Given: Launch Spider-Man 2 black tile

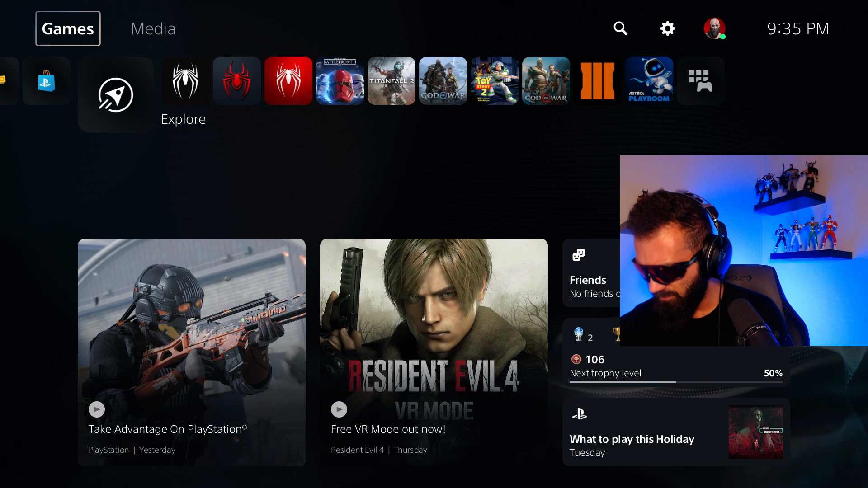Looking at the screenshot, I should coord(185,81).
